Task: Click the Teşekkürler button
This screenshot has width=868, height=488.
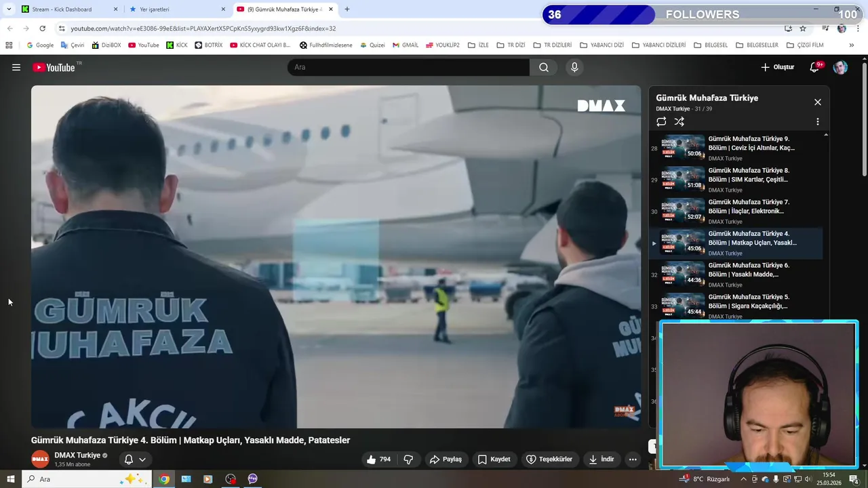Action: (x=549, y=460)
